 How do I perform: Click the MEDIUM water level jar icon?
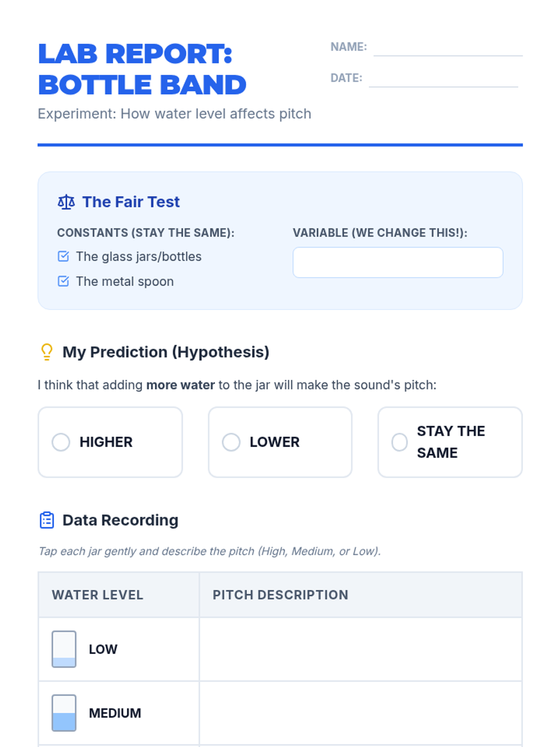click(x=64, y=713)
